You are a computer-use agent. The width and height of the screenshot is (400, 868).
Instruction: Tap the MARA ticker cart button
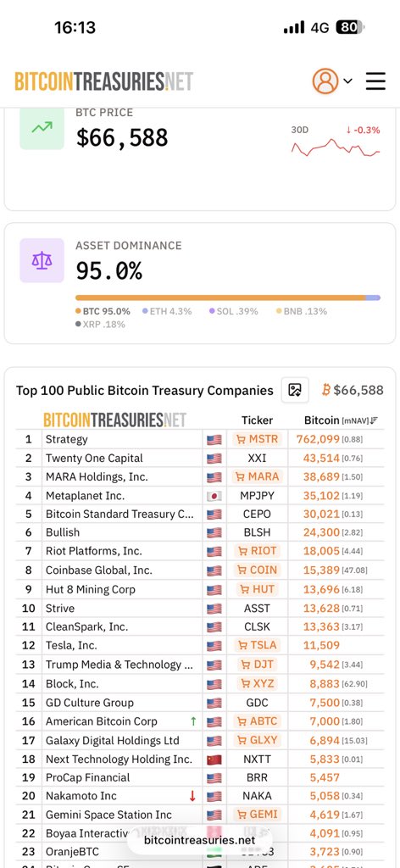pos(257,476)
